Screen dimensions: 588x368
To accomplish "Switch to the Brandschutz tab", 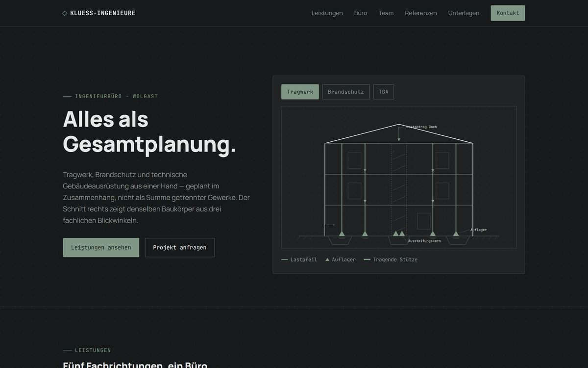I will (x=346, y=92).
